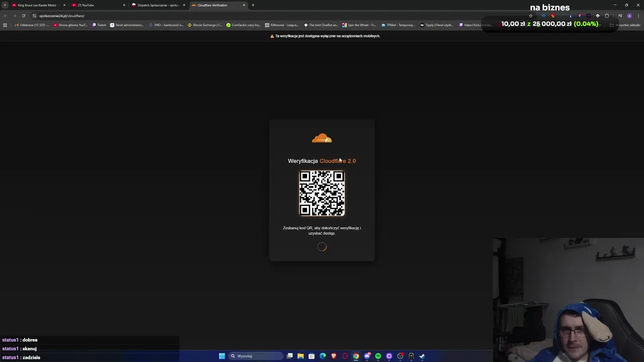Open iPKO bankowość bookmark
The image size is (644, 362).
coord(166,25)
